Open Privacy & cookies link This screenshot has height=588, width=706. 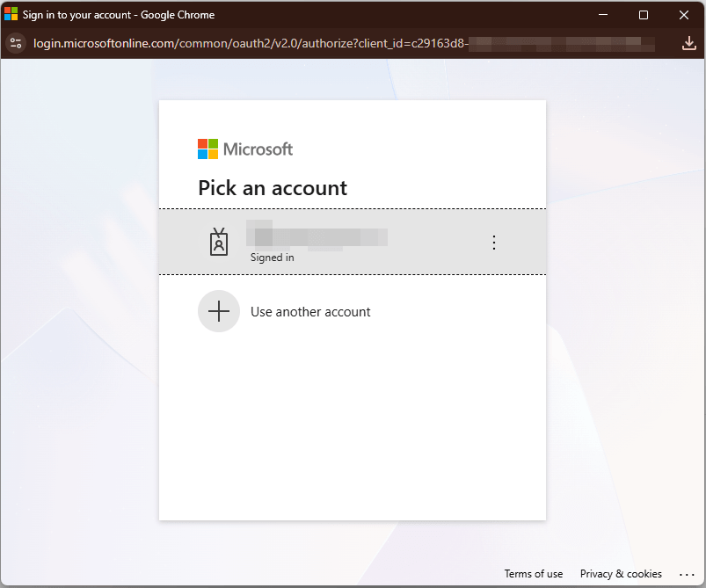click(621, 574)
